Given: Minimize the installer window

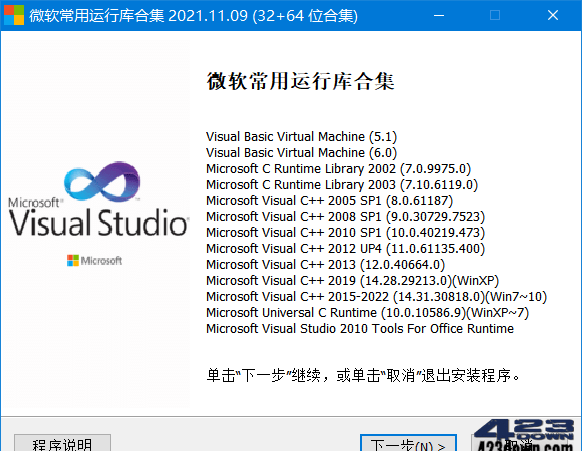Looking at the screenshot, I should (x=439, y=15).
